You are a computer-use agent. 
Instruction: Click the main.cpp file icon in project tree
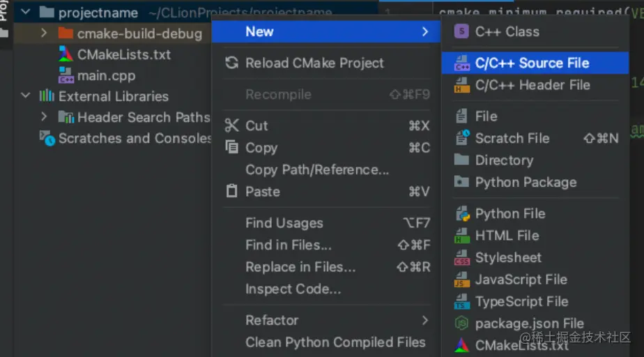pyautogui.click(x=66, y=75)
